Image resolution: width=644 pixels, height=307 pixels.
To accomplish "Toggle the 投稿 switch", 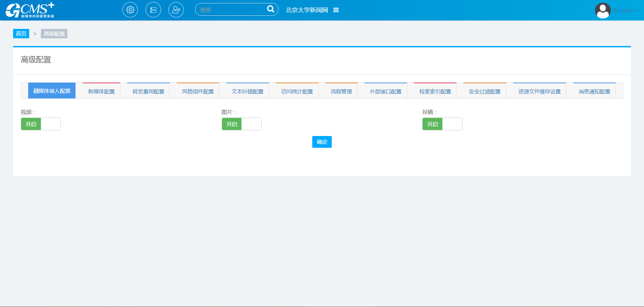I will coord(442,124).
